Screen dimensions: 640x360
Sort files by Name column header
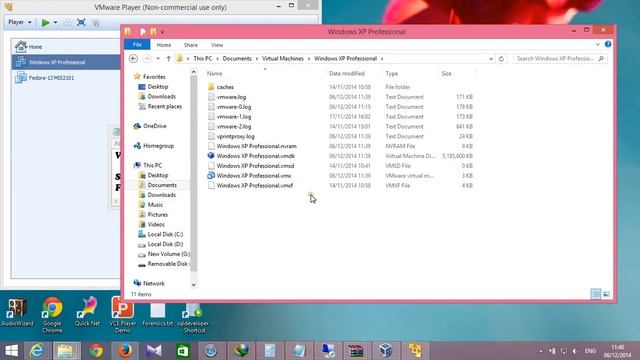[215, 73]
